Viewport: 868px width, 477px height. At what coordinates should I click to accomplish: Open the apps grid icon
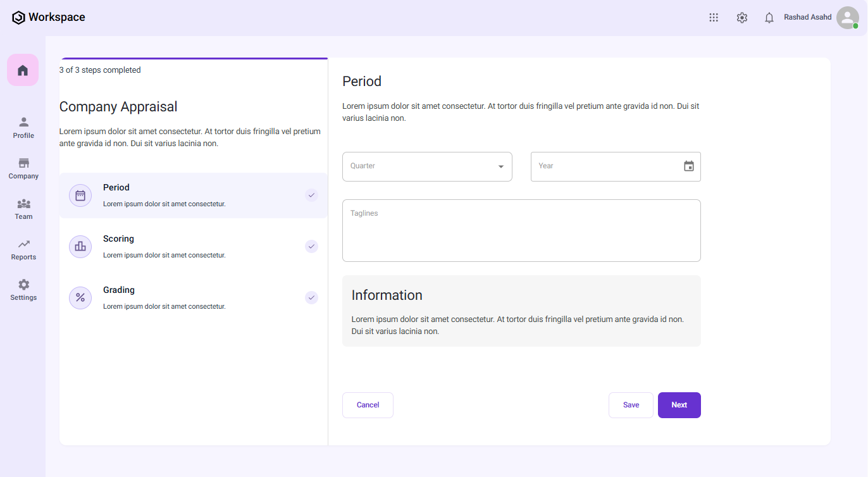tap(714, 18)
